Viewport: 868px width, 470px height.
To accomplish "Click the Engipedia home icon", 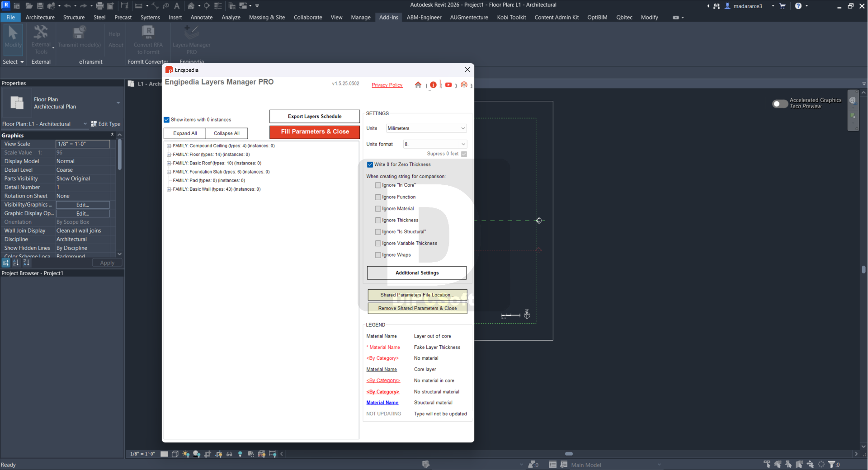I will [418, 85].
